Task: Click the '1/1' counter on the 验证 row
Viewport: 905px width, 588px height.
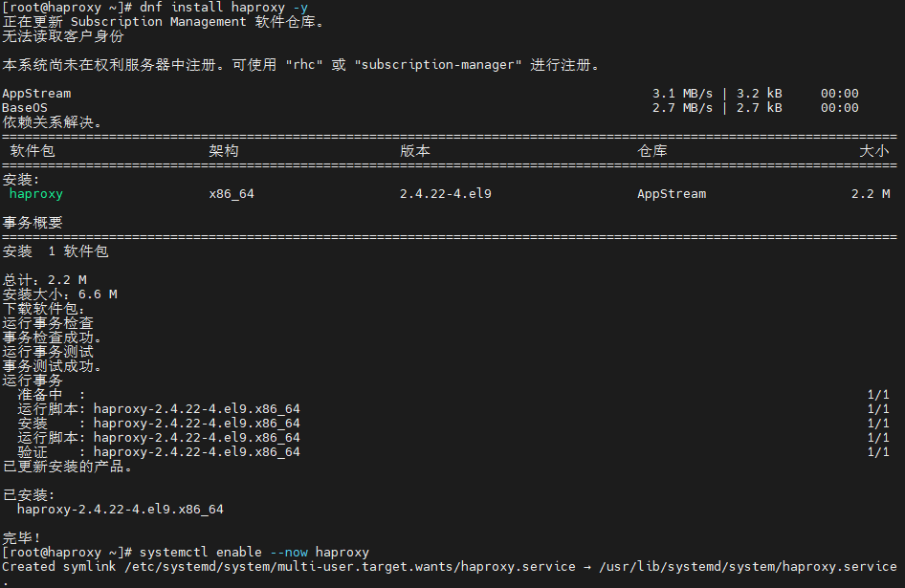Action: 878,452
